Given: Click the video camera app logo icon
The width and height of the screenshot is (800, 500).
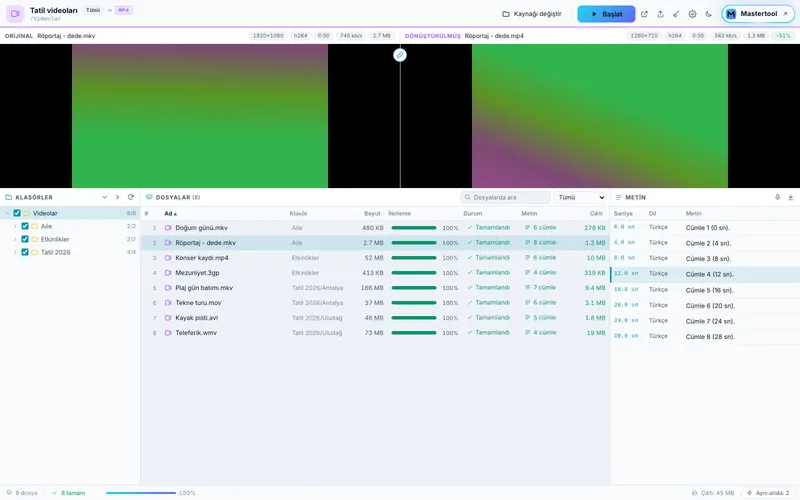Looking at the screenshot, I should (x=15, y=14).
